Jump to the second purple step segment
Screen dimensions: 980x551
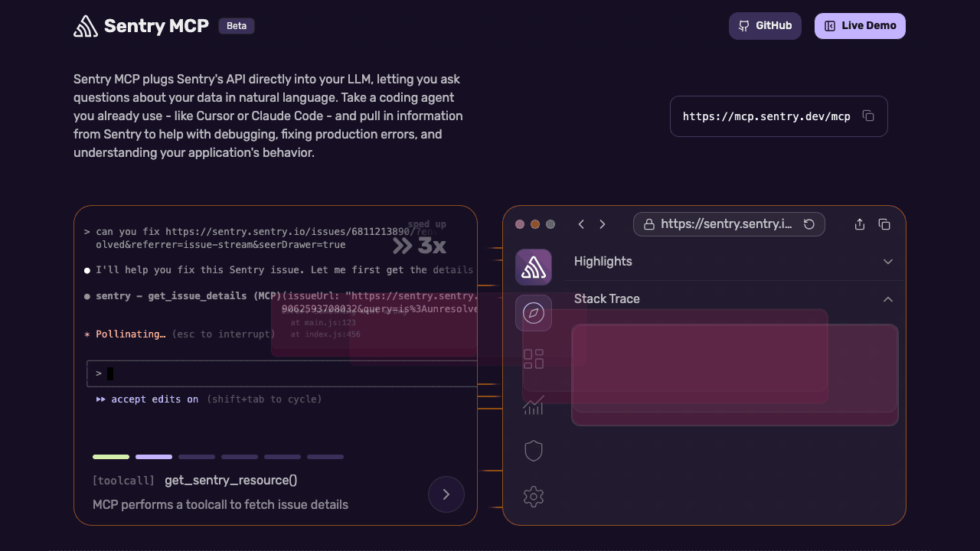click(154, 457)
